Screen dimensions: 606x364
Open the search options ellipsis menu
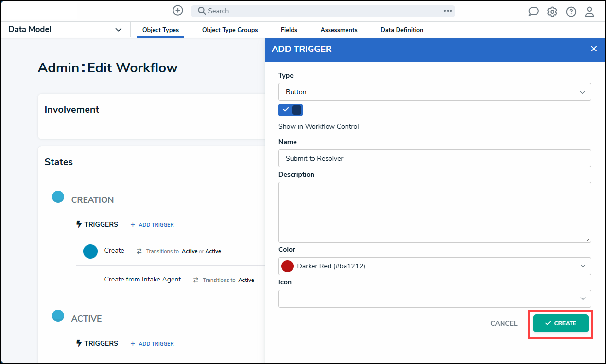(x=448, y=11)
